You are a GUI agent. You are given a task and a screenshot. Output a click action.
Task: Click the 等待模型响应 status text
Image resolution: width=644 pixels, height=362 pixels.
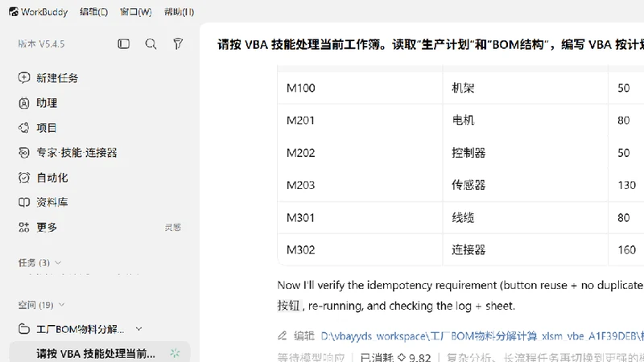(x=311, y=357)
